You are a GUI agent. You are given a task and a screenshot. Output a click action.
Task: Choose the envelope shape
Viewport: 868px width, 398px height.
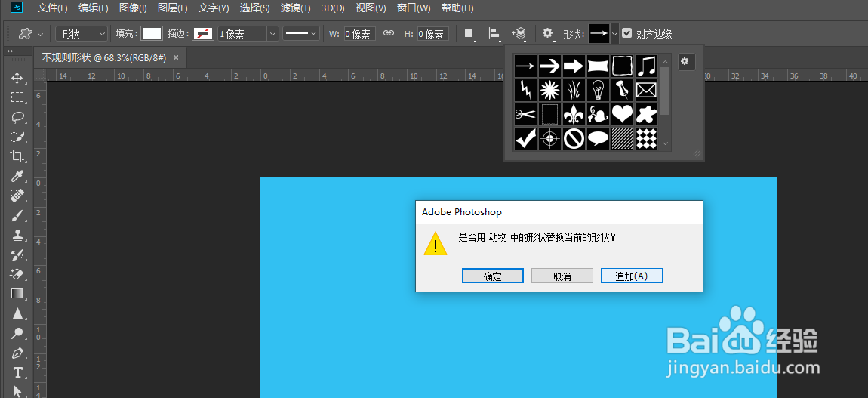coord(646,90)
